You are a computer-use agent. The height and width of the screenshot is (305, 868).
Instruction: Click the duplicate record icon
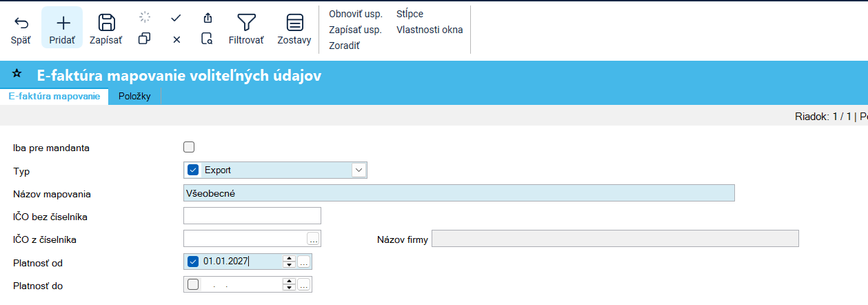tap(144, 39)
